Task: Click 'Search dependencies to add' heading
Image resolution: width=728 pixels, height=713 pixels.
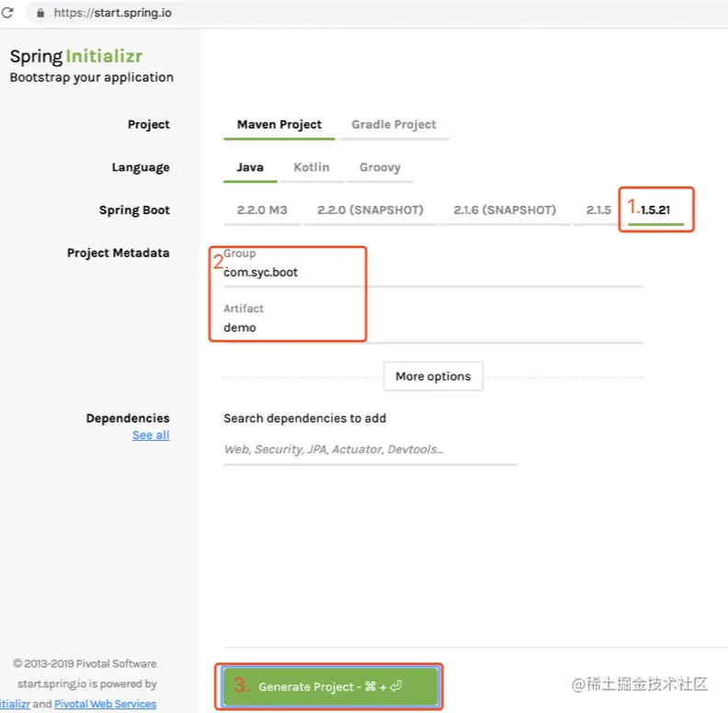Action: coord(305,418)
